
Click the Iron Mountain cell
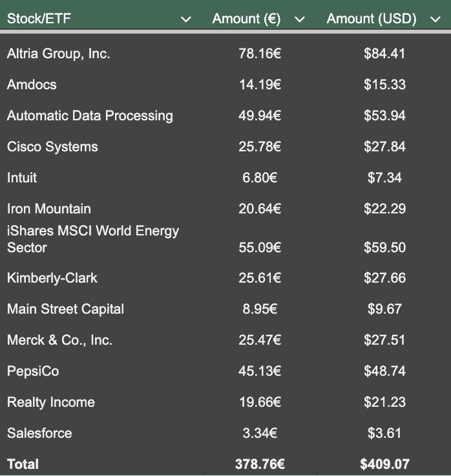click(49, 209)
